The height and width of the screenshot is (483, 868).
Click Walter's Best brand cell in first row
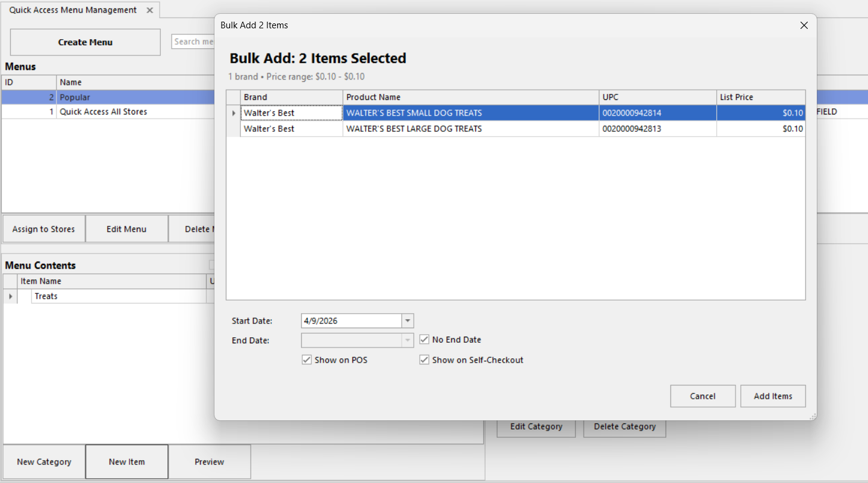pos(292,113)
